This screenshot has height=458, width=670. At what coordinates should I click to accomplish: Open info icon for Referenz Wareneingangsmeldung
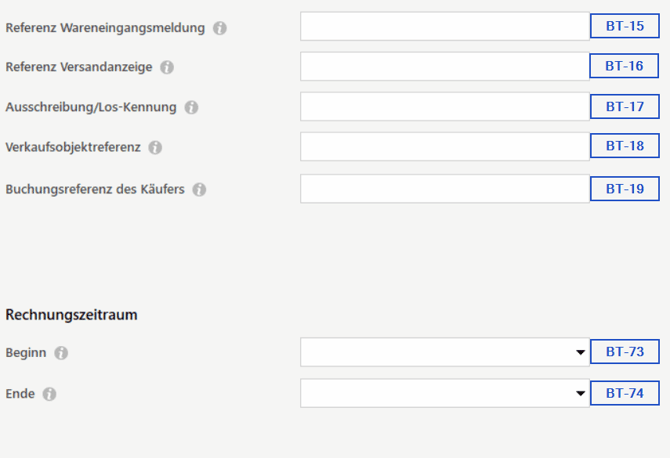(220, 28)
